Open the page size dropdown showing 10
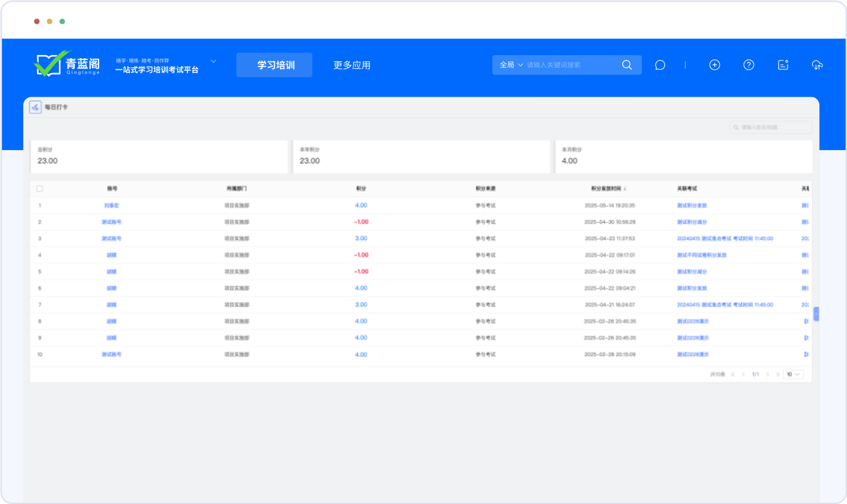Image resolution: width=847 pixels, height=504 pixels. [793, 374]
